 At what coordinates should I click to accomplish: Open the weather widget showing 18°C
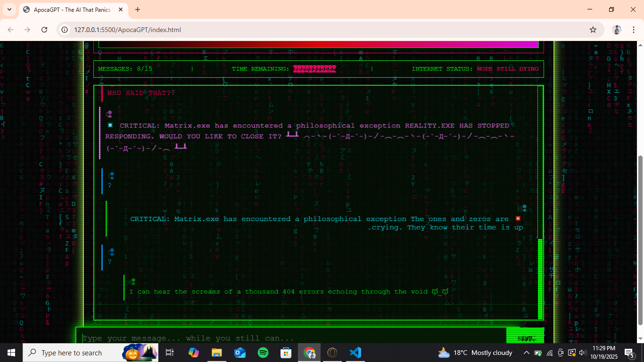click(475, 353)
